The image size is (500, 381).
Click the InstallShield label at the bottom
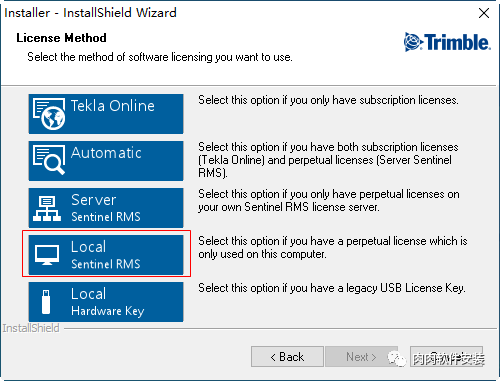31,328
